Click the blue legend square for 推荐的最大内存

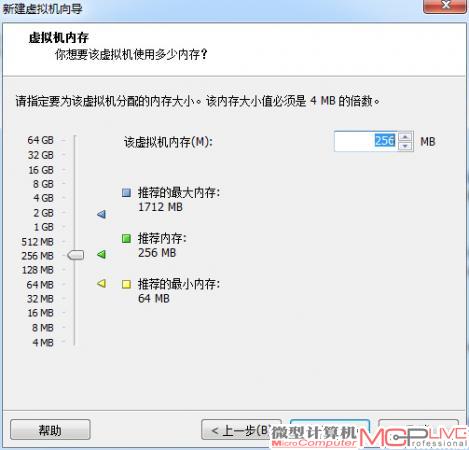(126, 193)
